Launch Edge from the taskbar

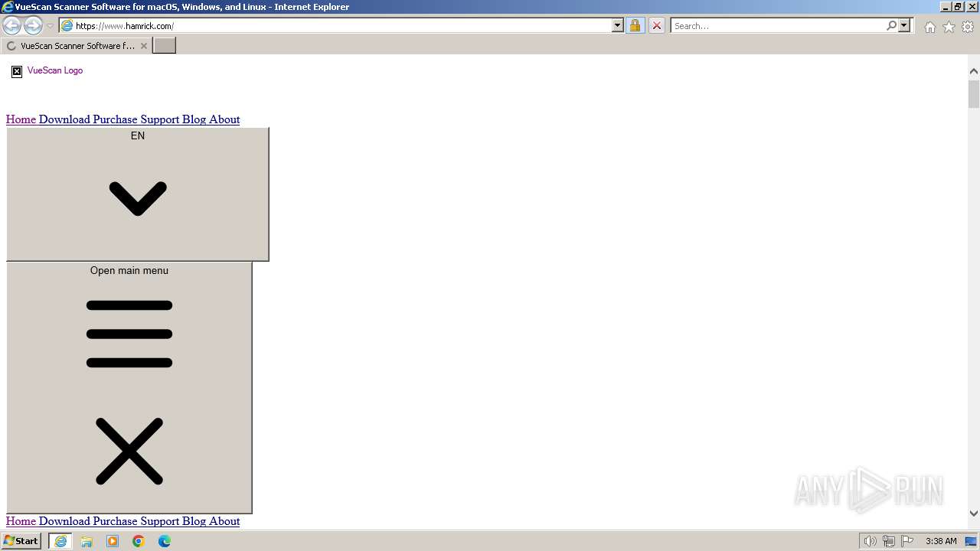[x=165, y=541]
